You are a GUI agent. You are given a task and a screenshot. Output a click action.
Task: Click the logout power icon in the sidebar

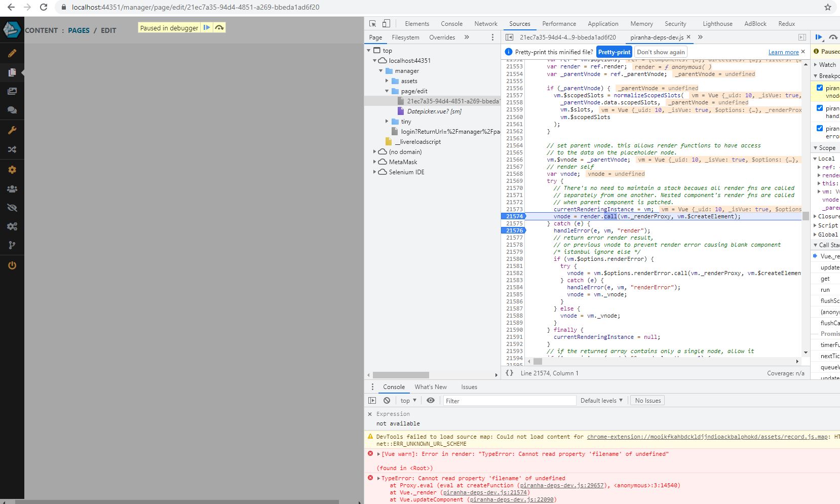coord(12,265)
